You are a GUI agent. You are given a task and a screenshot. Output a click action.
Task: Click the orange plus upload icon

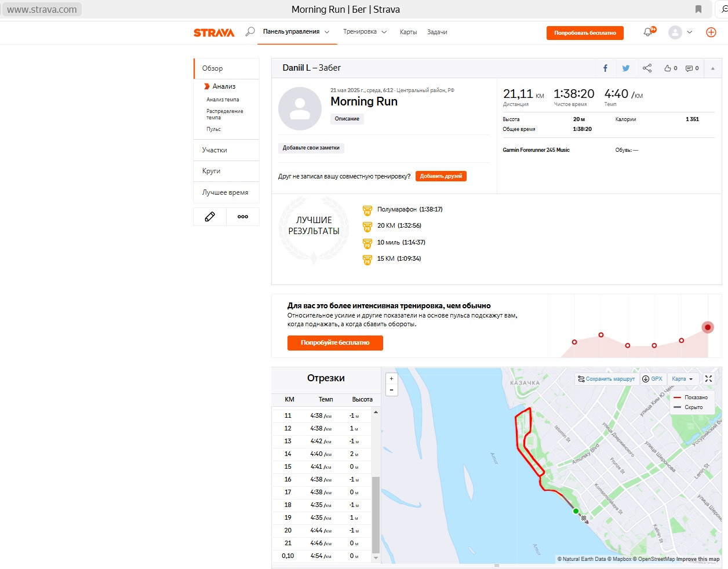tap(711, 32)
